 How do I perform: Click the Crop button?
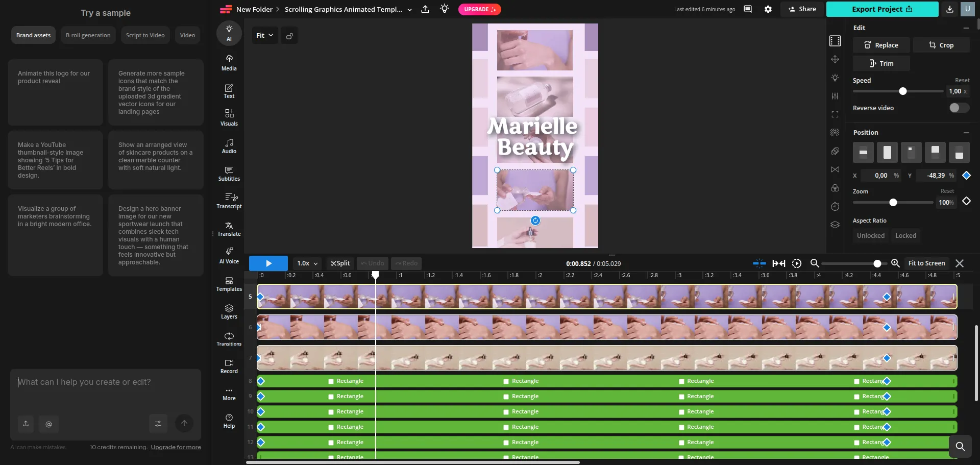[941, 45]
